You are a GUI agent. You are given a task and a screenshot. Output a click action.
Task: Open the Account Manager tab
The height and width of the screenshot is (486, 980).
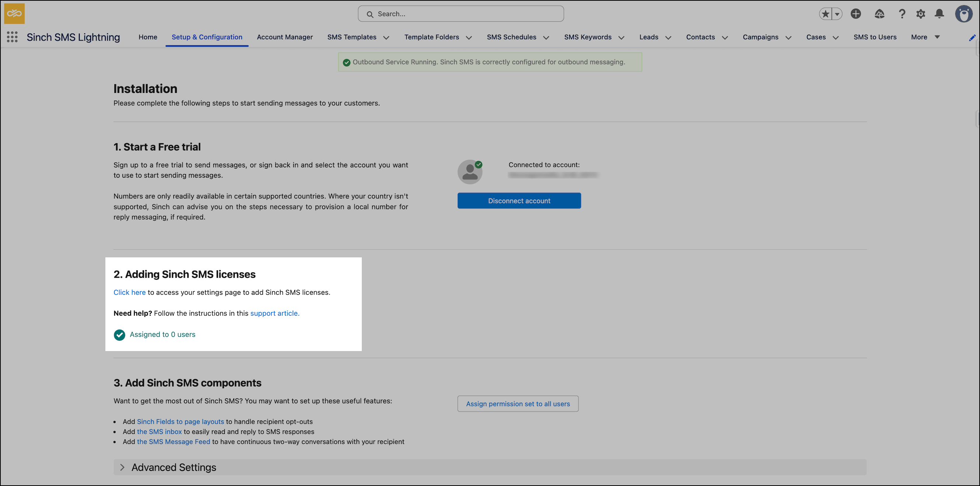[284, 37]
